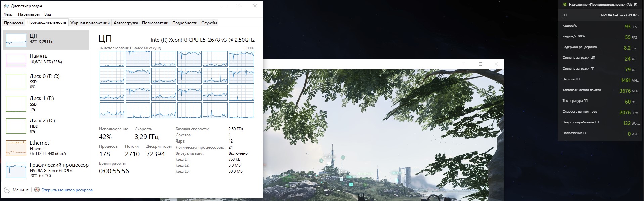Close the Диспетчер задач window
Image resolution: width=644 pixels, height=201 pixels.
tap(255, 6)
